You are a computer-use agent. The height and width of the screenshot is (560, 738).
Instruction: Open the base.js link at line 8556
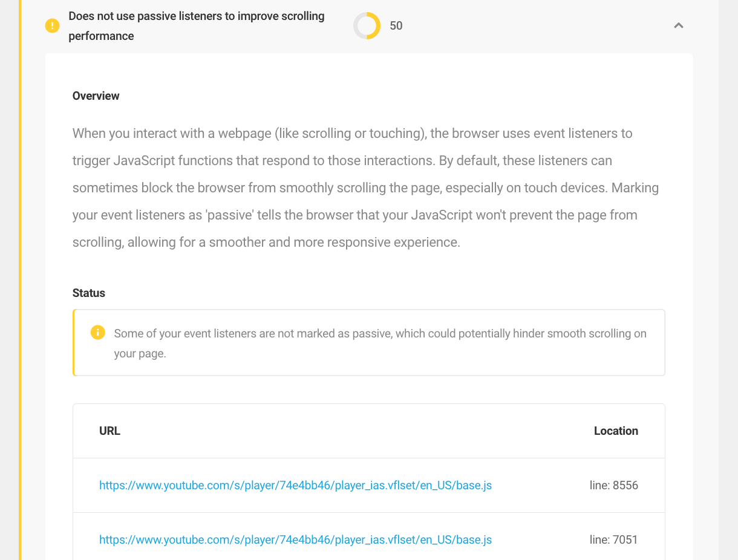295,485
